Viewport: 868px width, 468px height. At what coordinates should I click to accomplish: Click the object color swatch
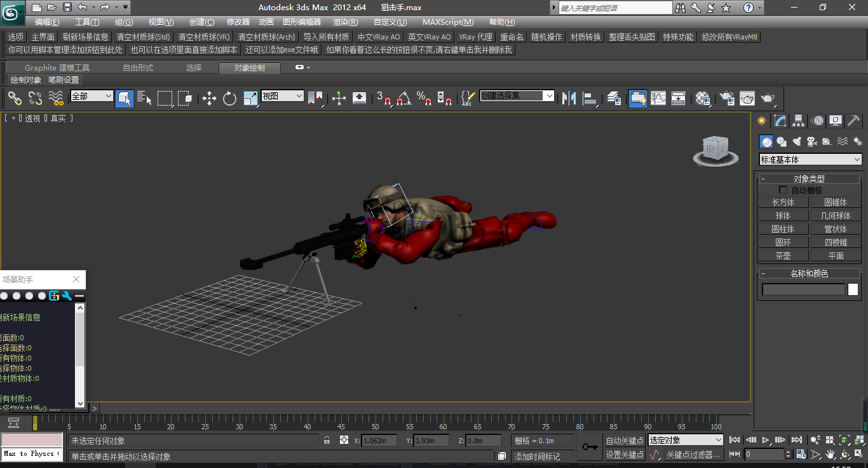click(853, 289)
